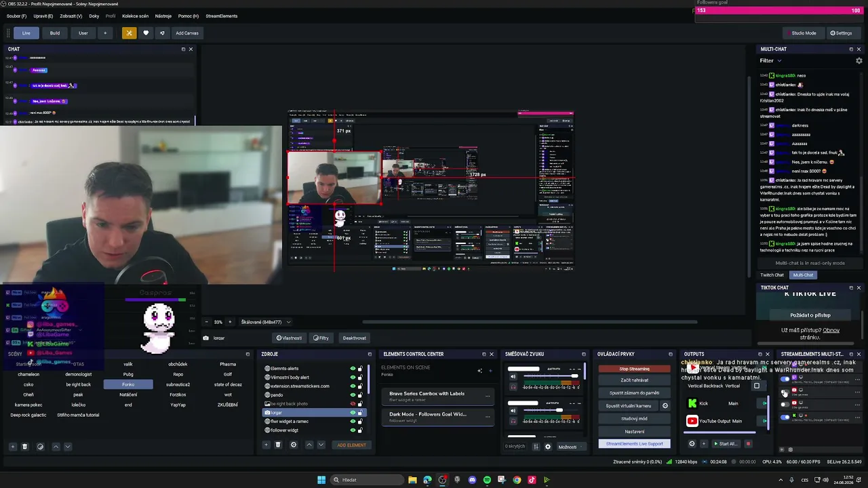Stop all outputs with red stop icon
The height and width of the screenshot is (488, 868).
[x=748, y=444]
